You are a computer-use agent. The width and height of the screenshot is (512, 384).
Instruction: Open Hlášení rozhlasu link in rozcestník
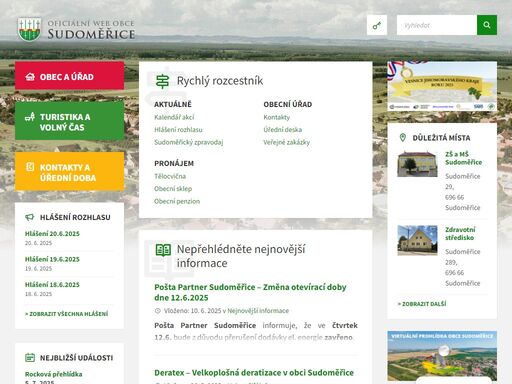[x=178, y=130]
